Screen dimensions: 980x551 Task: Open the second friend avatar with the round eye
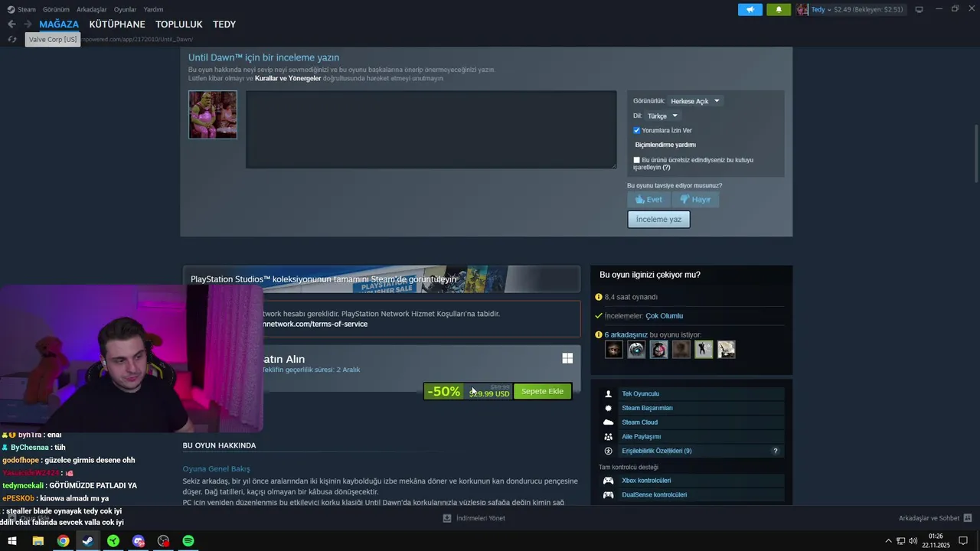pyautogui.click(x=636, y=350)
